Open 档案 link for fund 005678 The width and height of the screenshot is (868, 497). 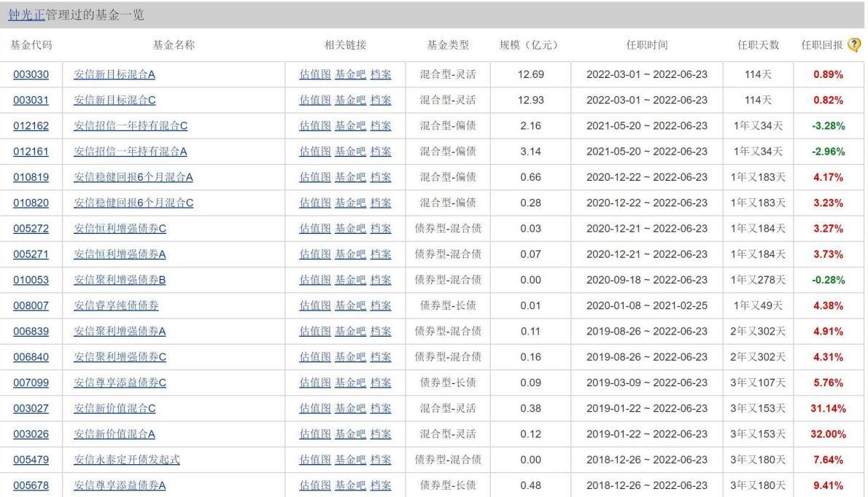tap(381, 485)
